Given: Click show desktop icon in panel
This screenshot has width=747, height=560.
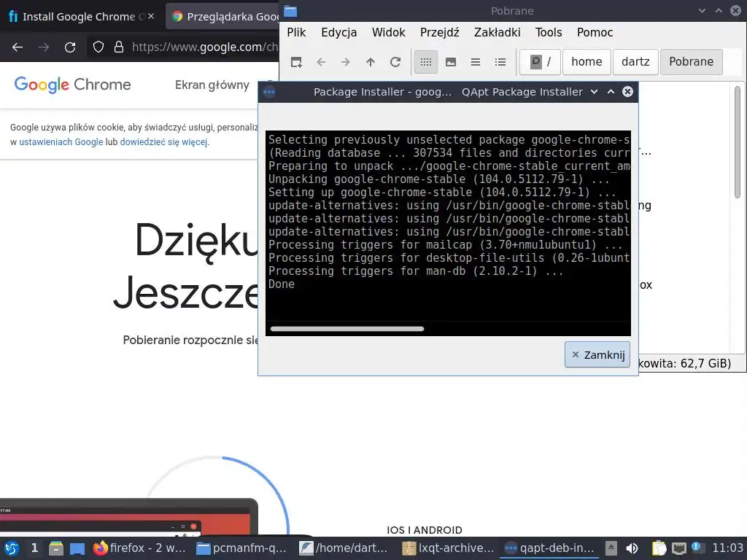Looking at the screenshot, I should (x=77, y=548).
